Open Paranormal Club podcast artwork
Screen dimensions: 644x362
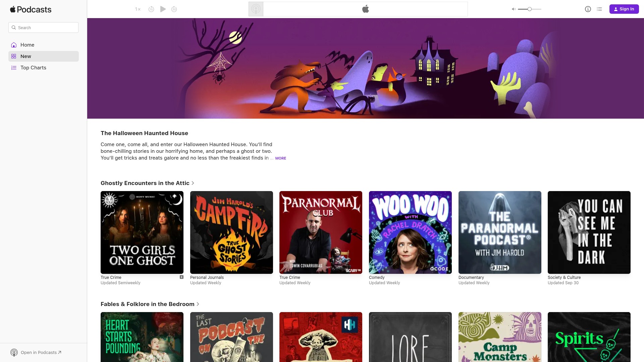point(321,232)
